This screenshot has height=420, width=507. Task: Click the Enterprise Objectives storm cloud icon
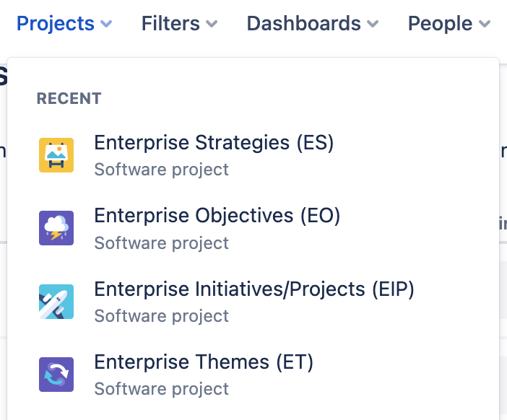click(x=56, y=228)
